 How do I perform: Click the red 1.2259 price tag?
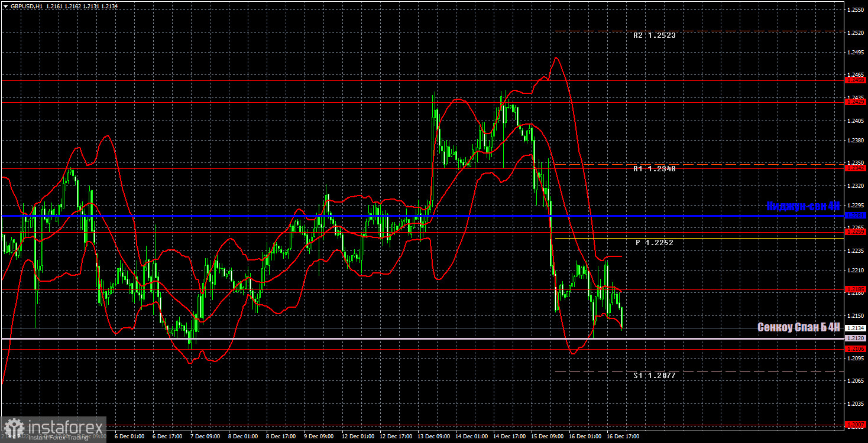pyautogui.click(x=856, y=232)
